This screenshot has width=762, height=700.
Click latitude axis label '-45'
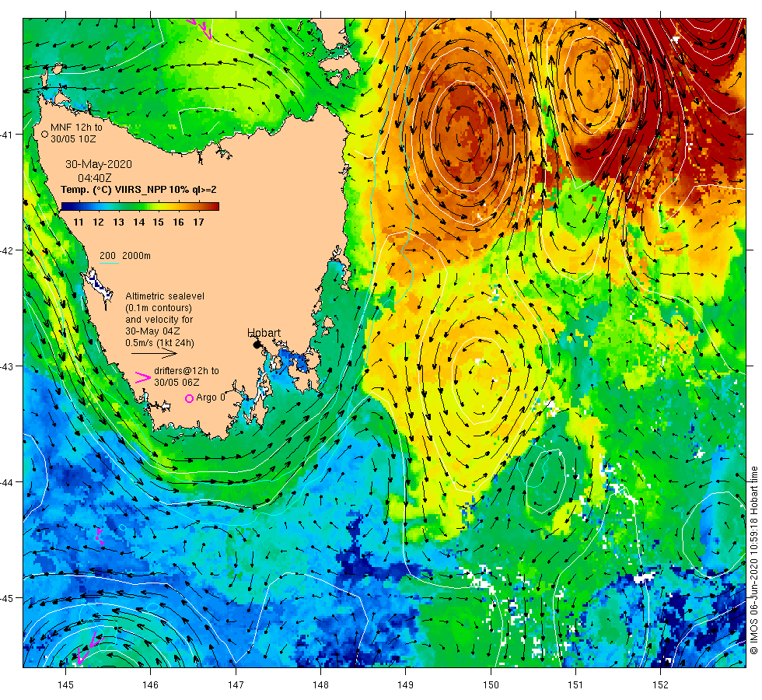pos(6,598)
